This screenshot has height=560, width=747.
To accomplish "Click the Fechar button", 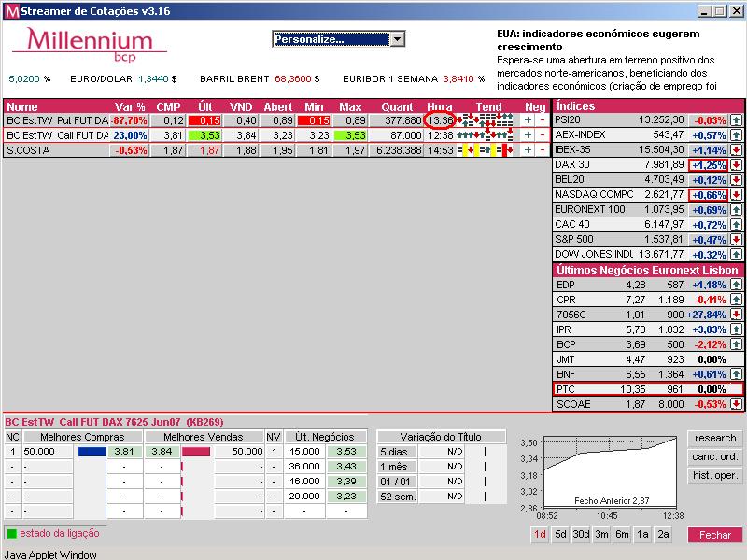I will (715, 535).
